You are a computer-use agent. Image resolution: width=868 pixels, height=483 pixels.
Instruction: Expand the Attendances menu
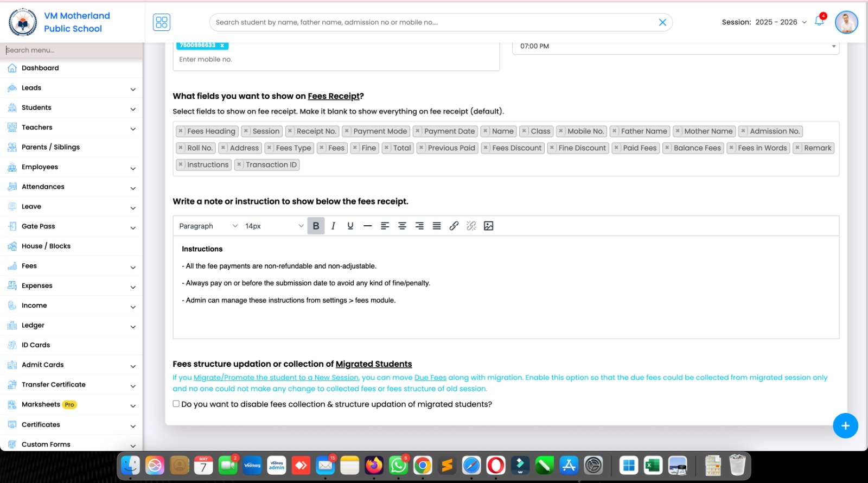[133, 188]
